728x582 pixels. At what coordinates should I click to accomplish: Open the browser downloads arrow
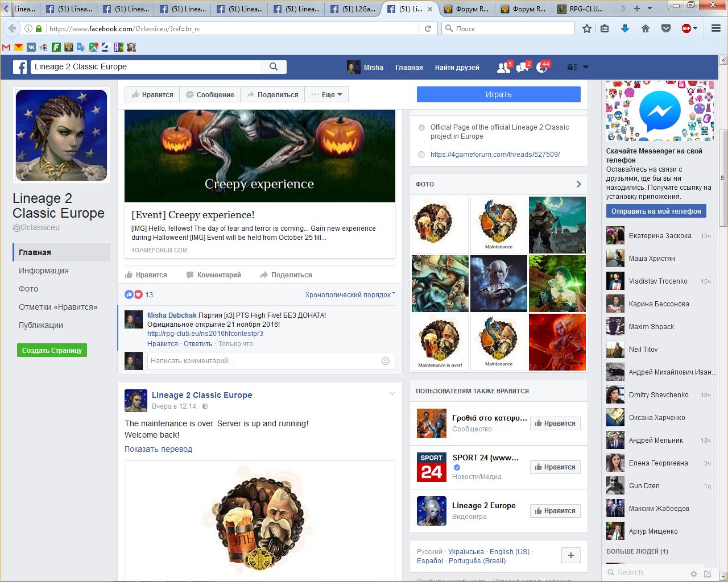625,28
